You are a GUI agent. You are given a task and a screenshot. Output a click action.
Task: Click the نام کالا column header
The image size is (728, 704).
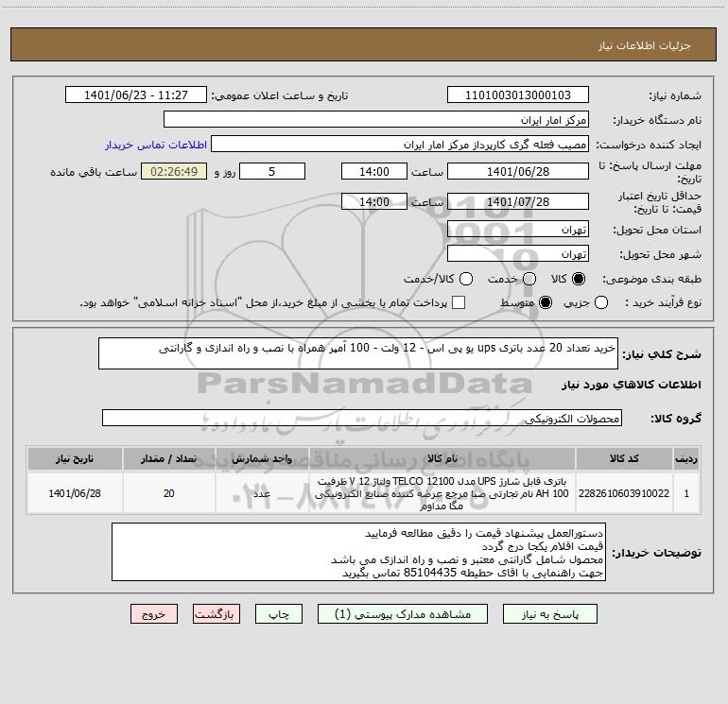(x=442, y=458)
